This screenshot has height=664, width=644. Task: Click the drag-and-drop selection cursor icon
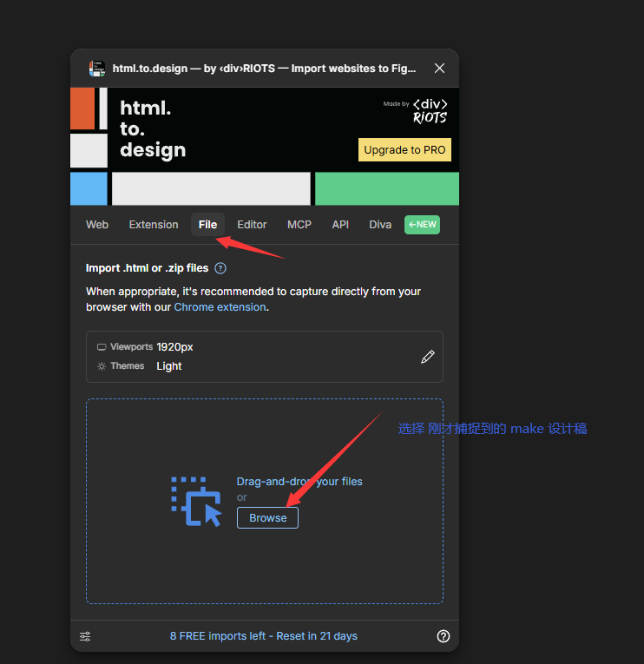[x=196, y=502]
